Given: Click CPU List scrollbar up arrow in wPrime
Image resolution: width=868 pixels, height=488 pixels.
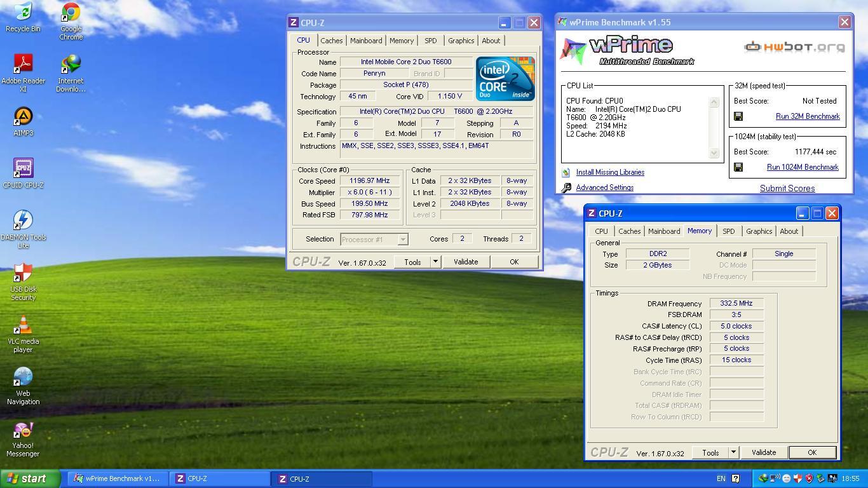Looking at the screenshot, I should (x=714, y=102).
